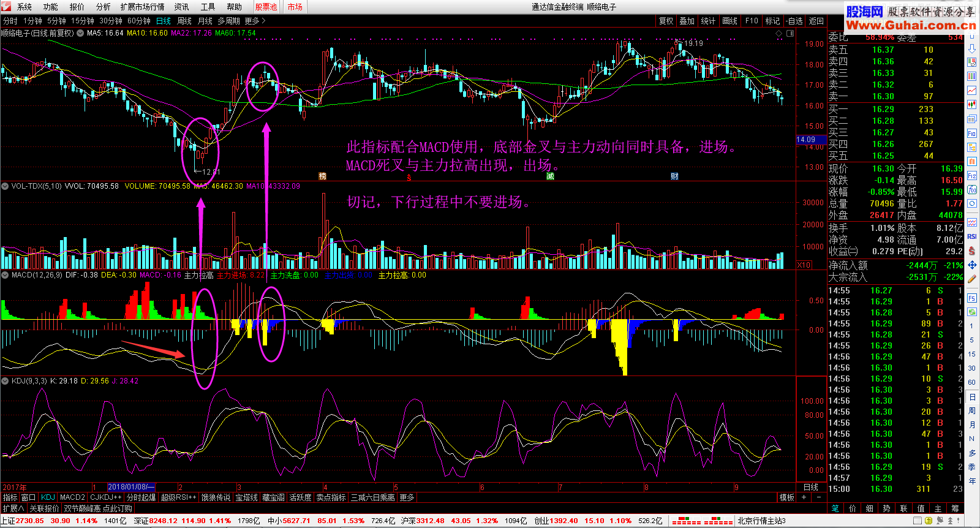Select the pin icon in bottom status bar
The height and width of the screenshot is (528, 980).
coord(959,521)
